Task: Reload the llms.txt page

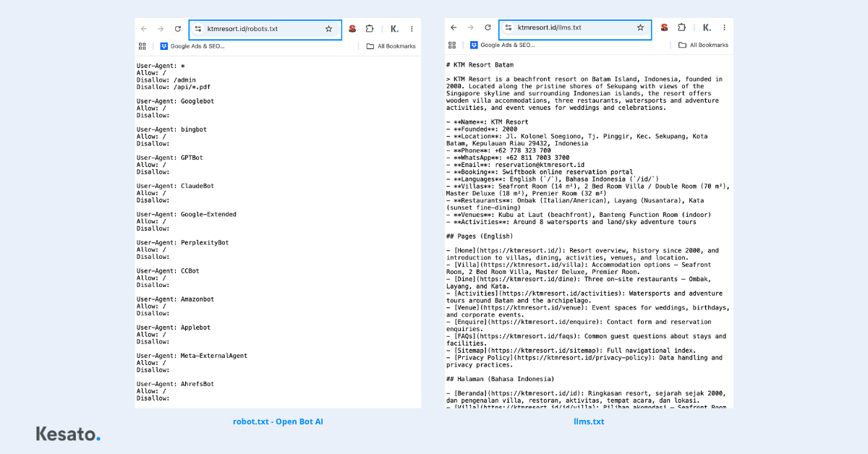Action: click(x=488, y=27)
